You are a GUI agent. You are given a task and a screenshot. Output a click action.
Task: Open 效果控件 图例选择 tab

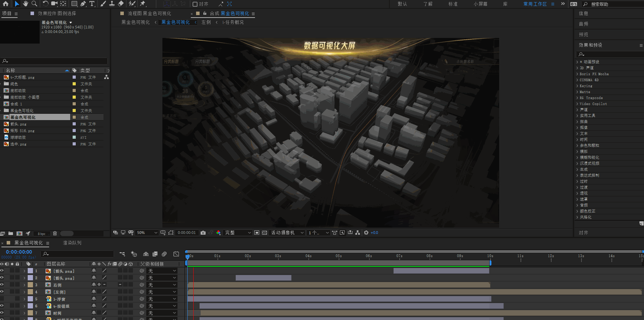click(57, 13)
